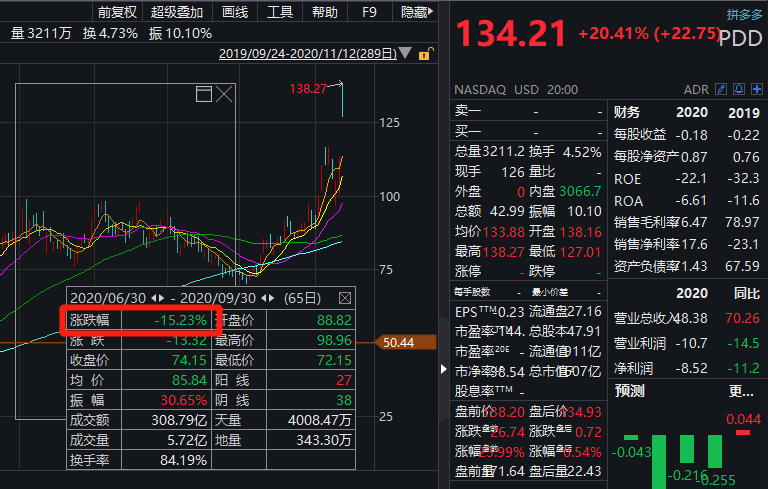Select the 地量 value 343.30万
Viewport: 768px width, 489px height.
(x=324, y=440)
